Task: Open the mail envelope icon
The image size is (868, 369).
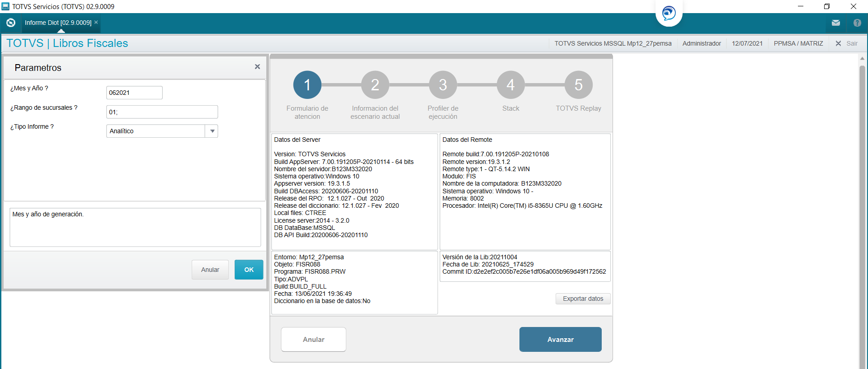Action: pos(836,23)
